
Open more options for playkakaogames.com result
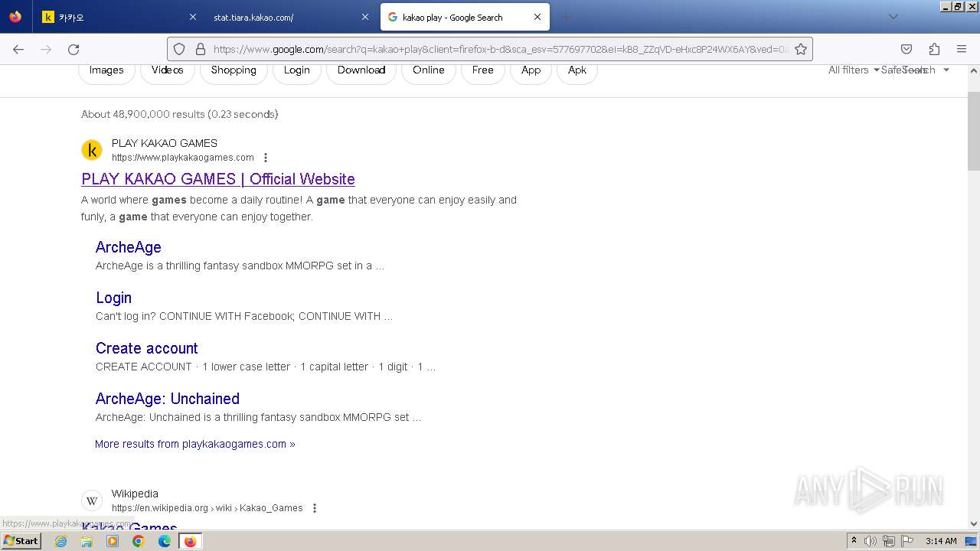[266, 158]
